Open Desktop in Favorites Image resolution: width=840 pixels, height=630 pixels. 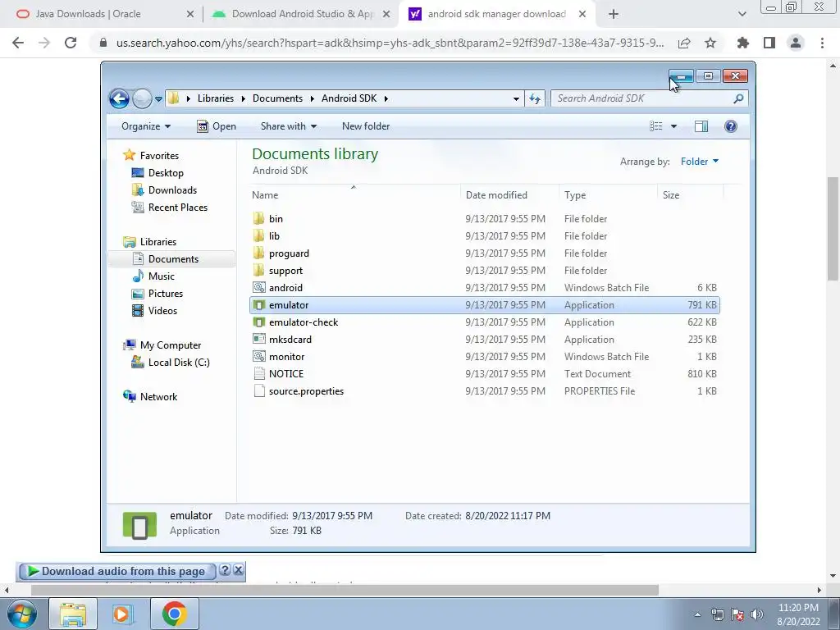pos(166,173)
